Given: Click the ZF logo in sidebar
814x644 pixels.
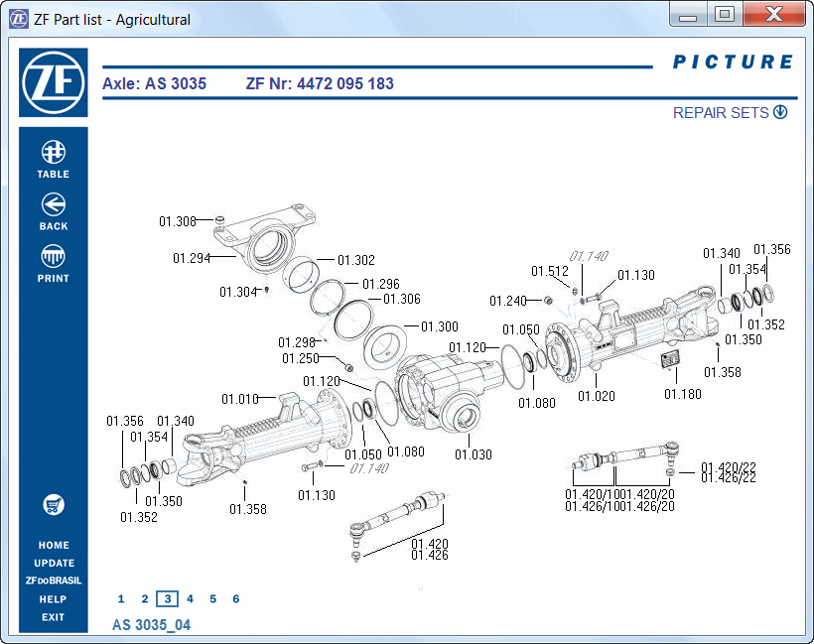Looking at the screenshot, I should 54,83.
